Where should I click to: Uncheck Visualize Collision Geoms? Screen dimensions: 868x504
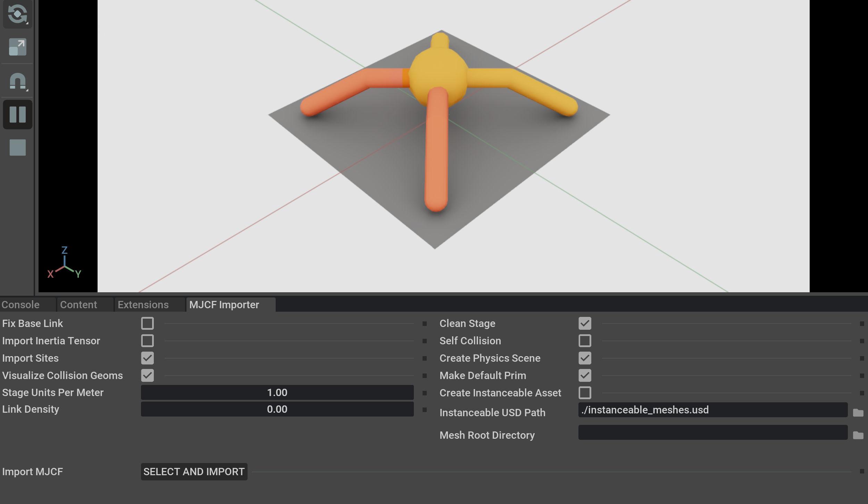pyautogui.click(x=147, y=376)
